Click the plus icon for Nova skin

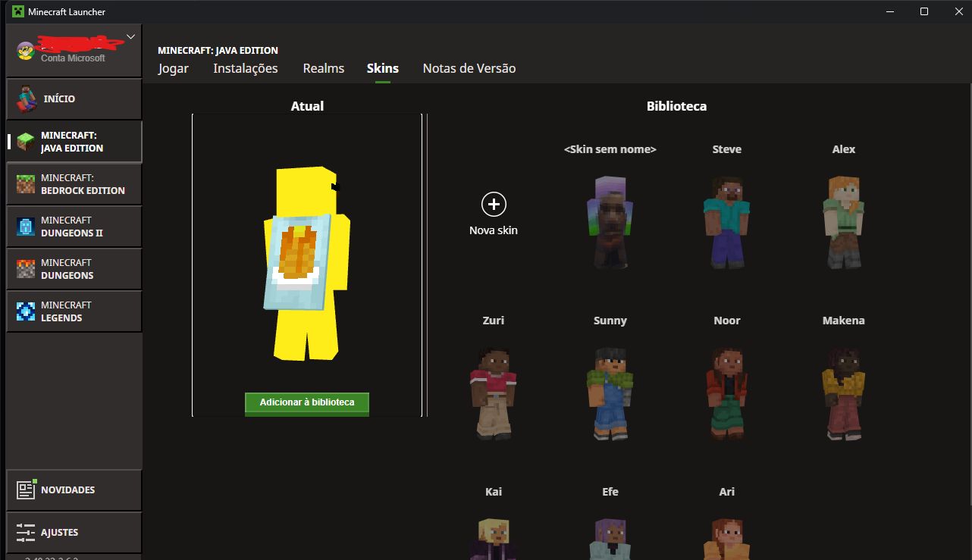(x=494, y=204)
